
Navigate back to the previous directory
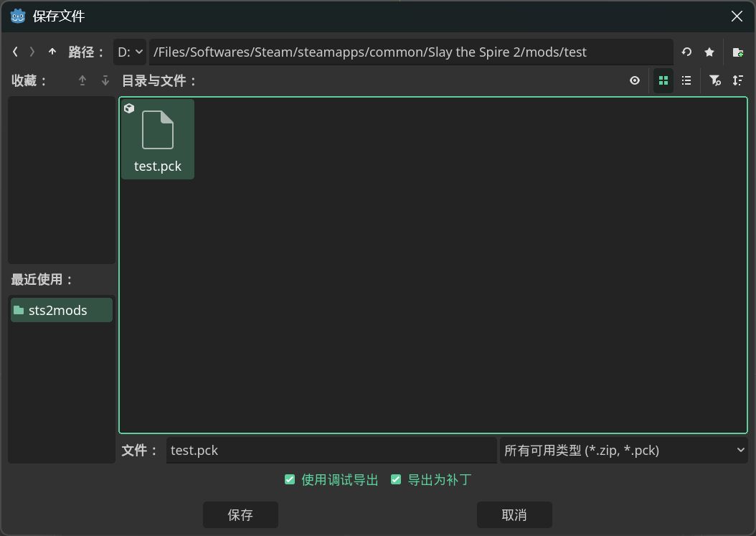pos(14,52)
